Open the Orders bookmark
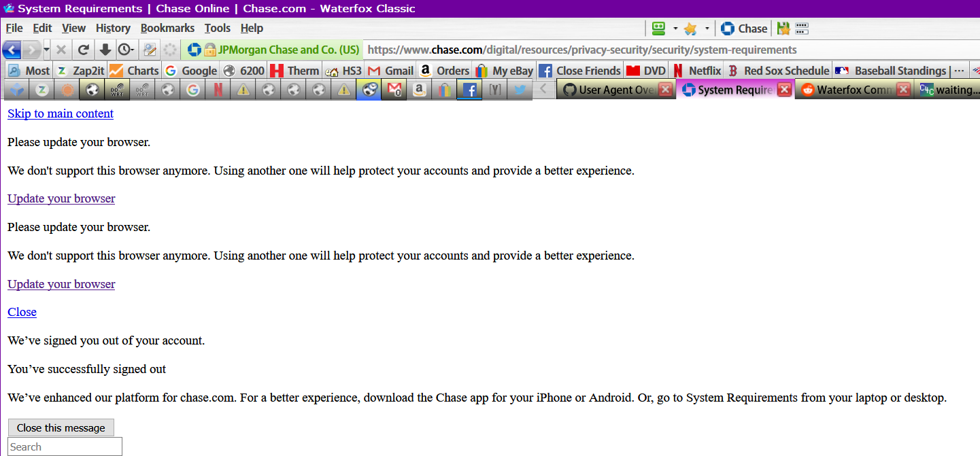 (445, 71)
